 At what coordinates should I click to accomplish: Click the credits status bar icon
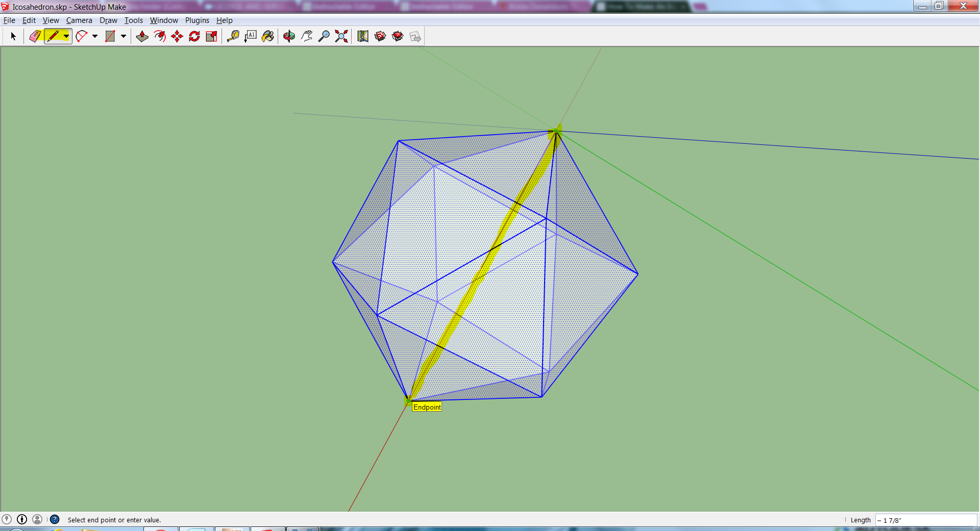coord(22,519)
